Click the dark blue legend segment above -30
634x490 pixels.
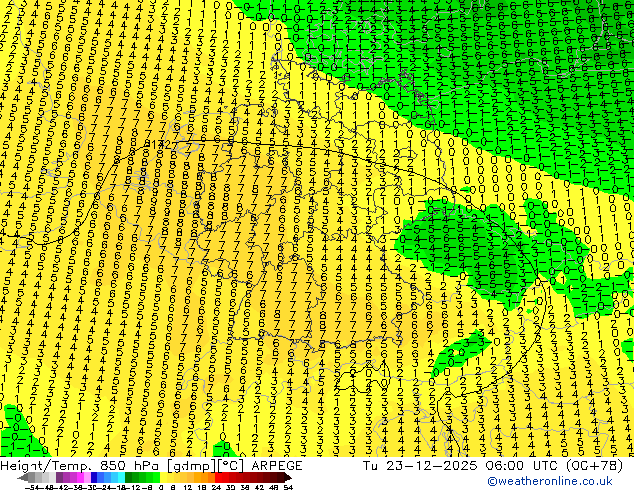pos(94,477)
